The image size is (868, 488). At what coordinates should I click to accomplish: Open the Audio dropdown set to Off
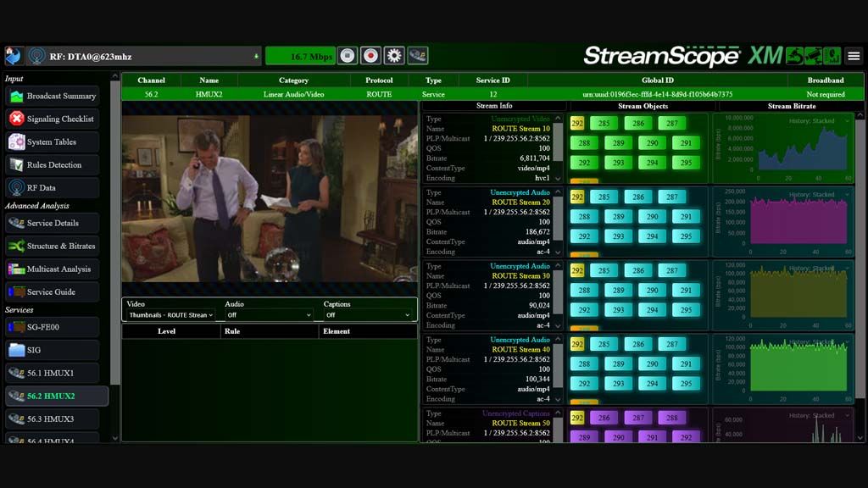click(x=269, y=315)
